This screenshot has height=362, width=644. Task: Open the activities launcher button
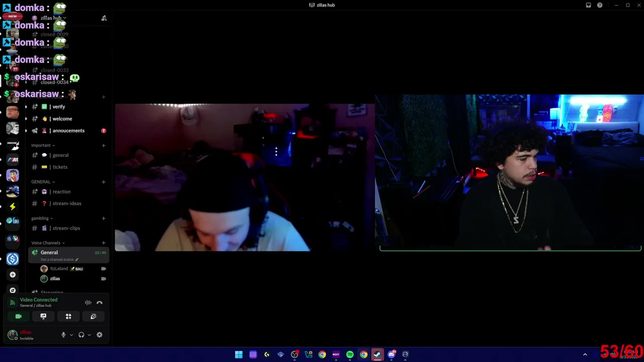[x=68, y=316]
